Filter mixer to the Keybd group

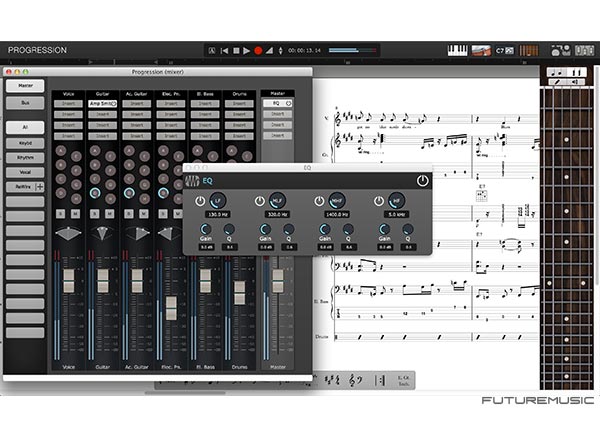coord(25,143)
